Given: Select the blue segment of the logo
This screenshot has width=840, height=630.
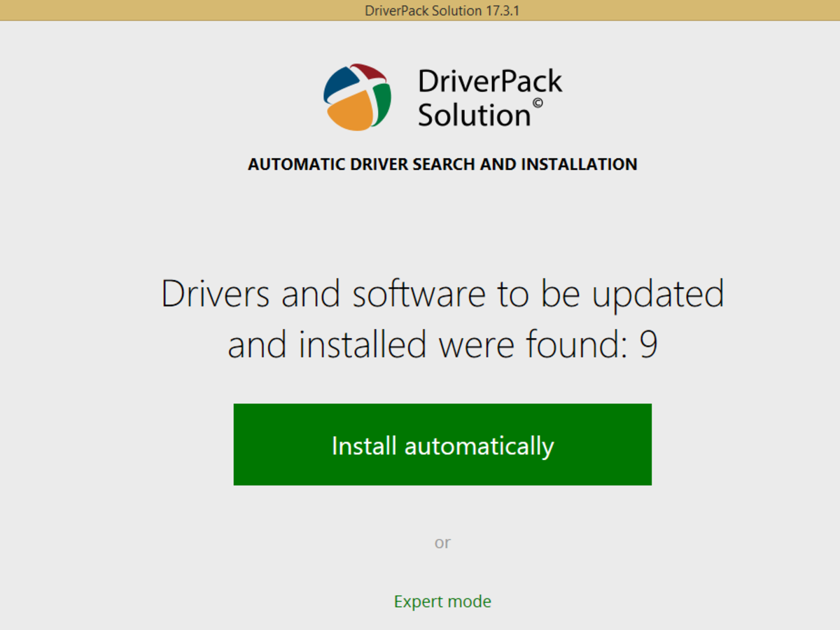Looking at the screenshot, I should 341,82.
